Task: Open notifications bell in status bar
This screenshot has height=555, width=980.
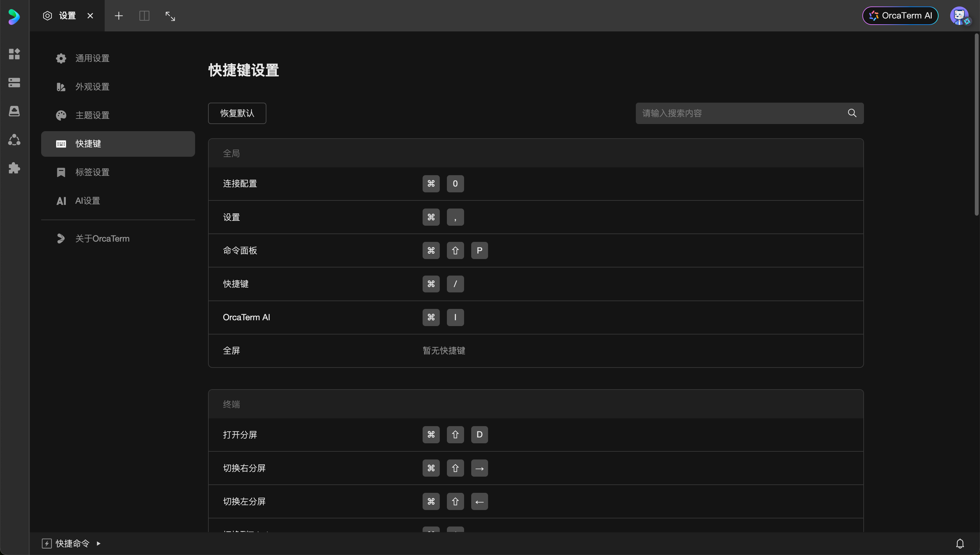Action: (960, 543)
